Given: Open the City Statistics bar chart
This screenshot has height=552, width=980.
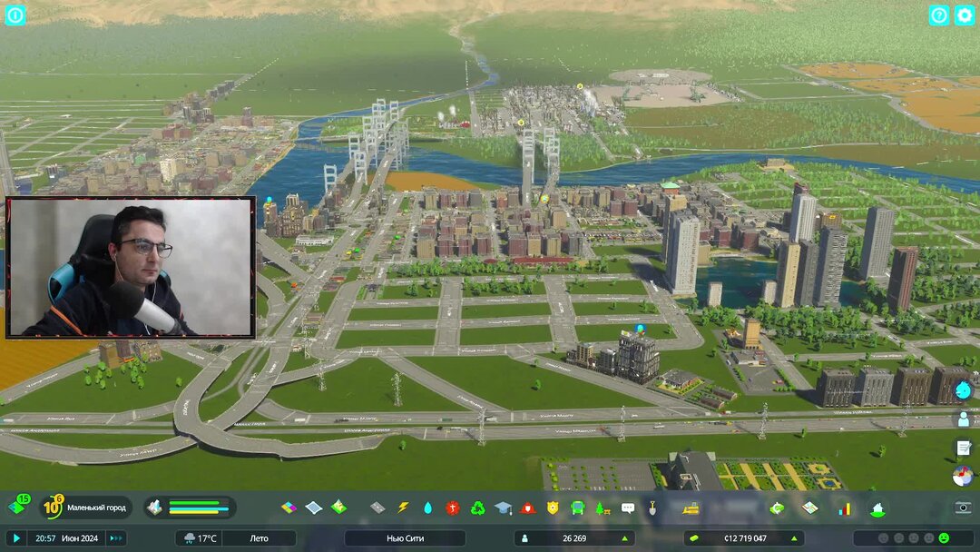Looking at the screenshot, I should pyautogui.click(x=845, y=508).
